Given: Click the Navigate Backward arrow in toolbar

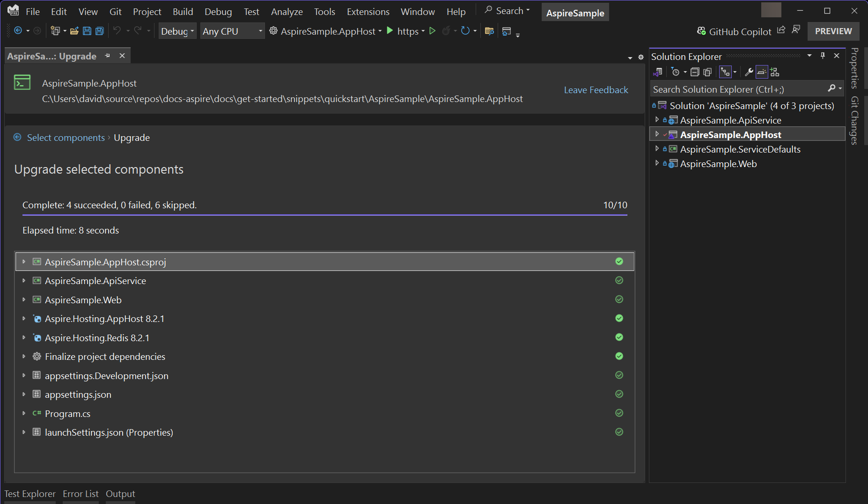Looking at the screenshot, I should click(x=18, y=31).
